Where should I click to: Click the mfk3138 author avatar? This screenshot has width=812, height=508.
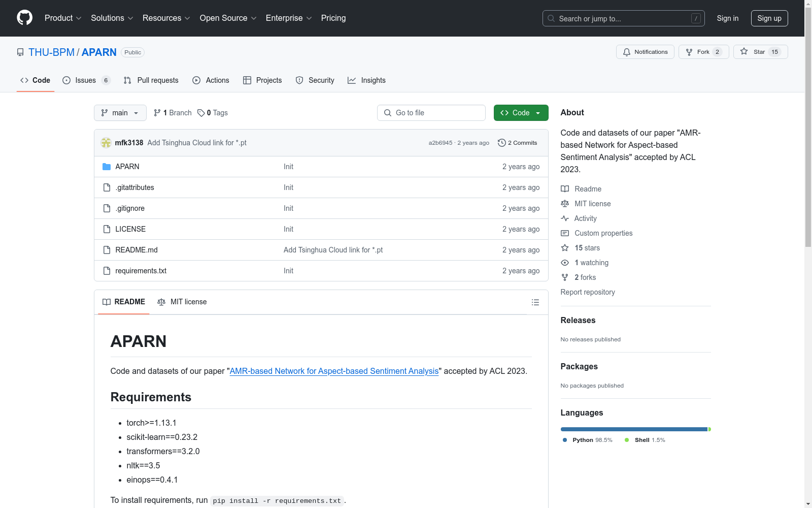106,143
